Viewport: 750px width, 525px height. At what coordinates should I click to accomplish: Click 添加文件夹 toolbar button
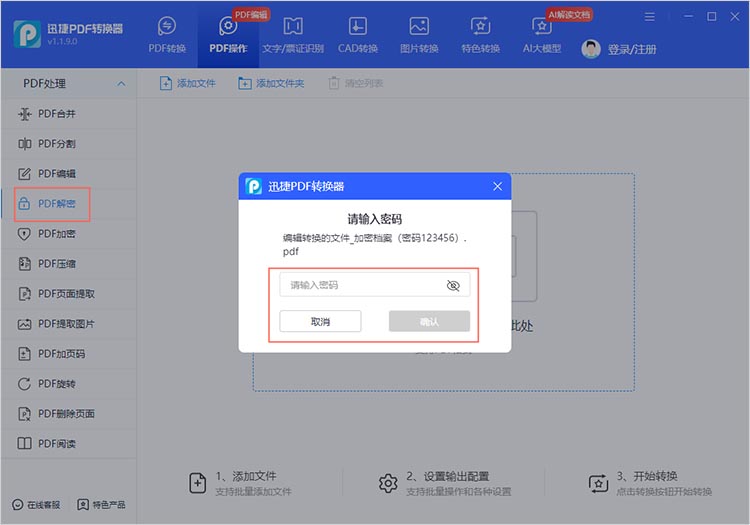(x=271, y=83)
